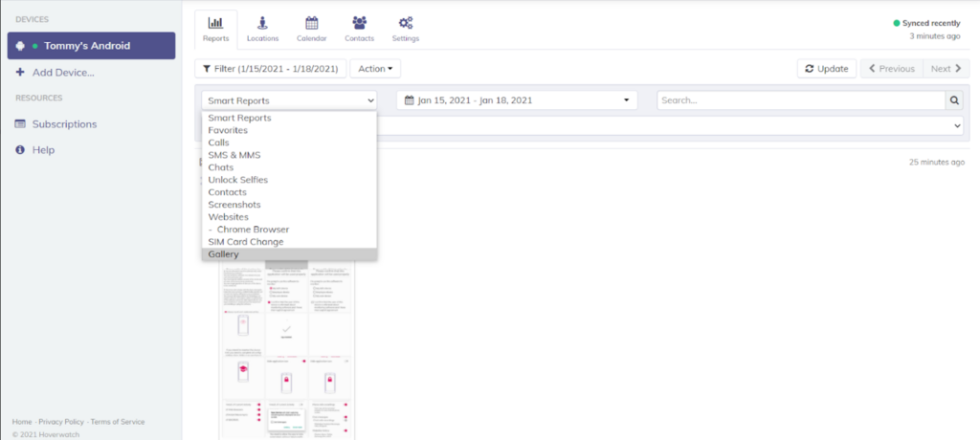Image resolution: width=980 pixels, height=440 pixels.
Task: Select Unlock Selfies option
Action: 289,180
